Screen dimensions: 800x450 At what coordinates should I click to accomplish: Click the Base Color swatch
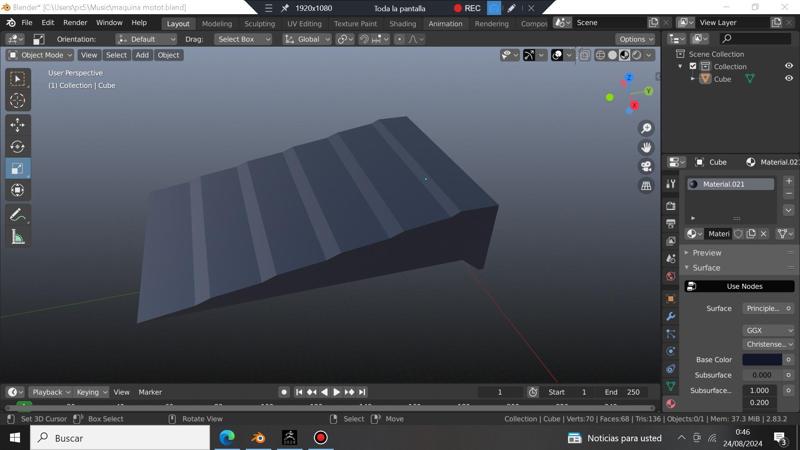(762, 359)
